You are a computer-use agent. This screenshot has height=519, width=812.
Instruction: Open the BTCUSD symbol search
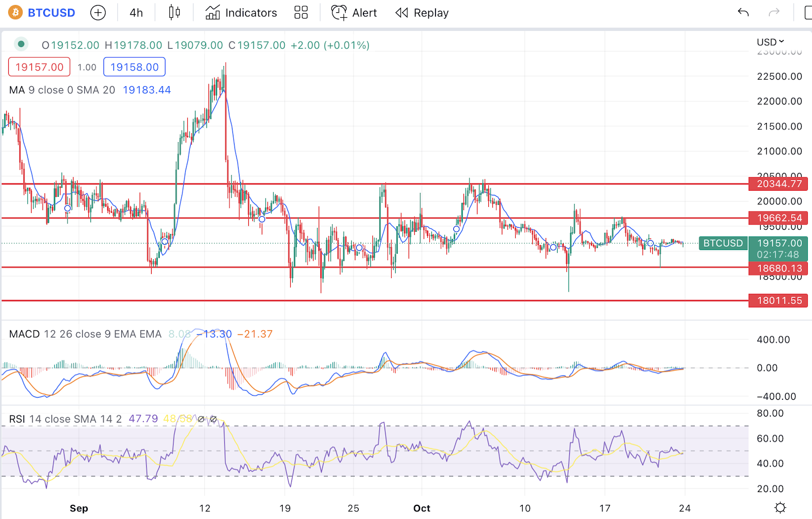[x=51, y=13]
